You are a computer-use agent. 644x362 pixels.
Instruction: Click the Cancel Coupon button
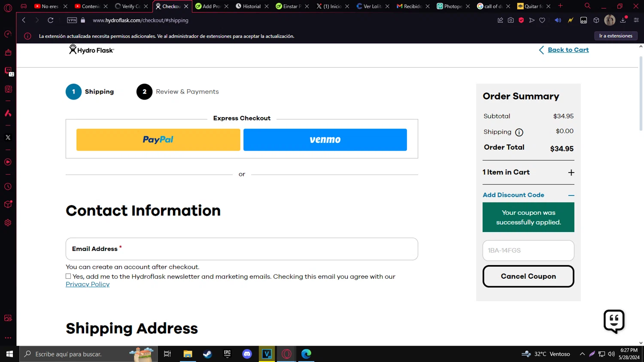point(528,277)
